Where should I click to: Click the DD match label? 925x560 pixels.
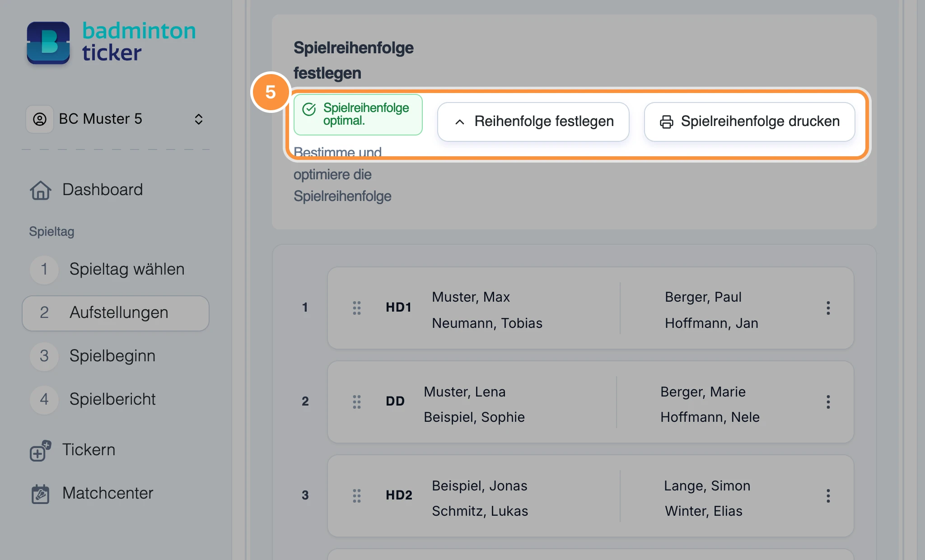(395, 401)
